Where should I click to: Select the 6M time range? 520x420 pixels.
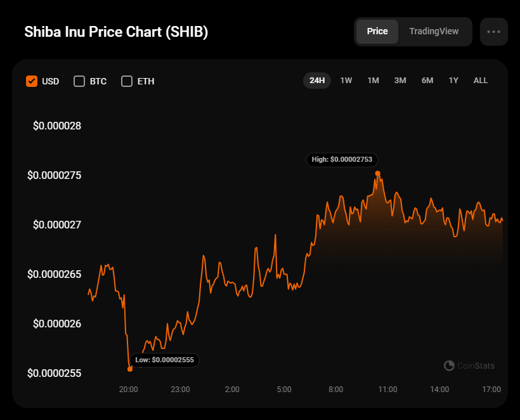click(x=427, y=81)
